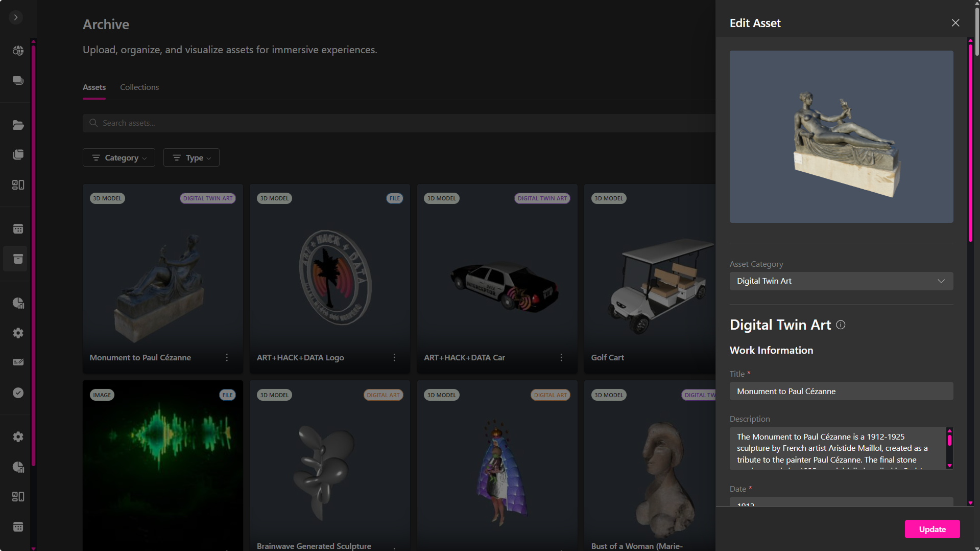980x551 pixels.
Task: Click the Title input field
Action: [841, 392]
